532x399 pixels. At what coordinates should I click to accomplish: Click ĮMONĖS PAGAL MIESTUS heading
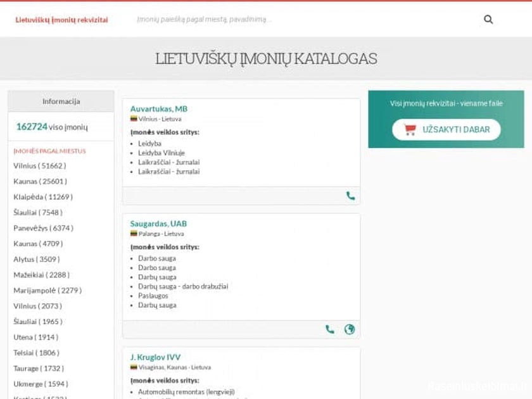pyautogui.click(x=49, y=151)
